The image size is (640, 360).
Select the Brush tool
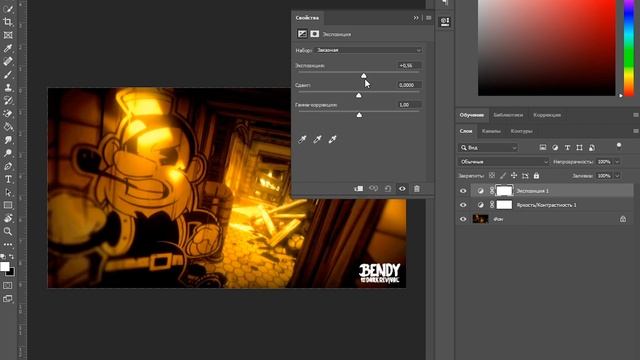[x=8, y=74]
